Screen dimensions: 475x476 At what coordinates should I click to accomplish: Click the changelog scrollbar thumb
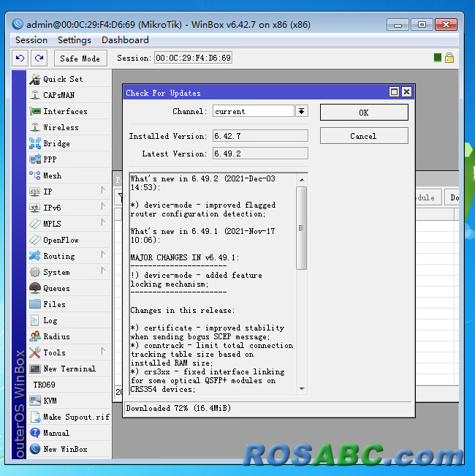301,228
